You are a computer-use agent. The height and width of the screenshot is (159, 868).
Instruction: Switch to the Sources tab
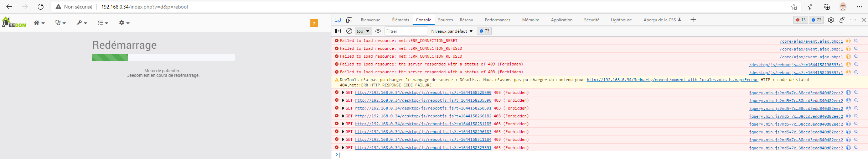click(445, 20)
